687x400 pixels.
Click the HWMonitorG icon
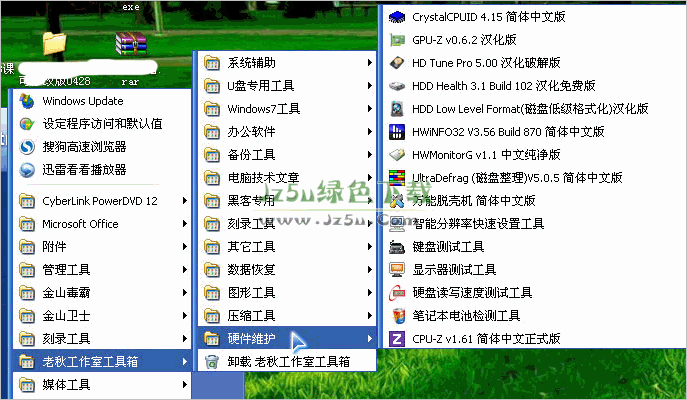(x=397, y=155)
